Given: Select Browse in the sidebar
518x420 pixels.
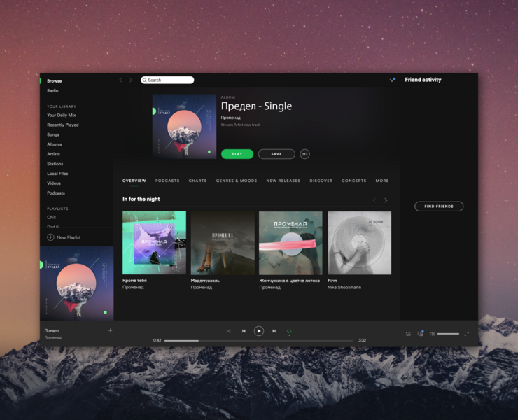Looking at the screenshot, I should pos(54,81).
